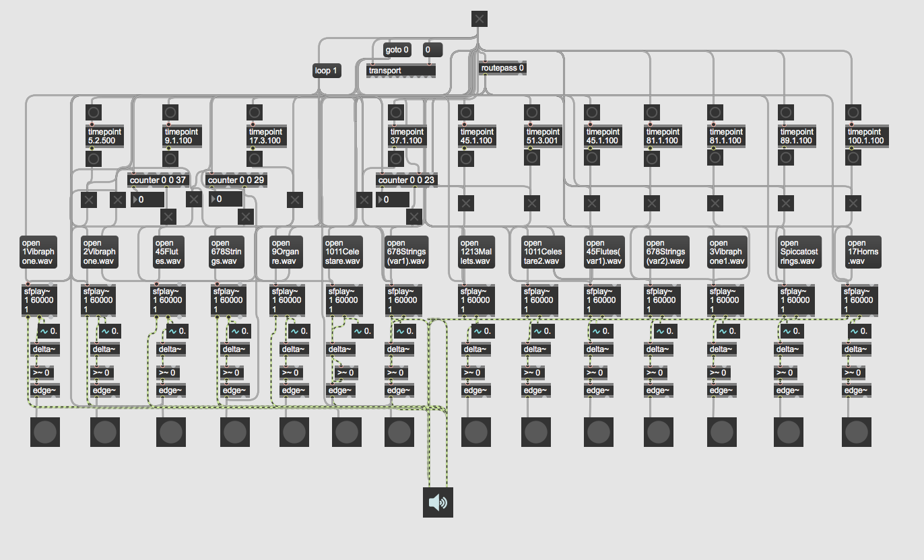Click the "goto 0" message box
The width and height of the screenshot is (924, 560).
pyautogui.click(x=397, y=50)
